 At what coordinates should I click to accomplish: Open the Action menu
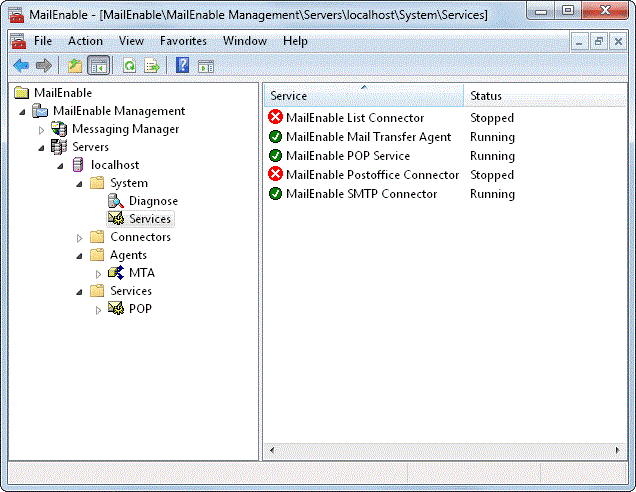tap(85, 41)
